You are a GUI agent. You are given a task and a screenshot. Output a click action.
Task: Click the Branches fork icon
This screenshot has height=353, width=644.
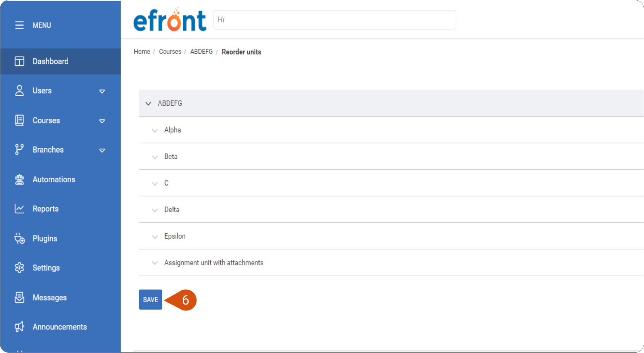pyautogui.click(x=19, y=150)
